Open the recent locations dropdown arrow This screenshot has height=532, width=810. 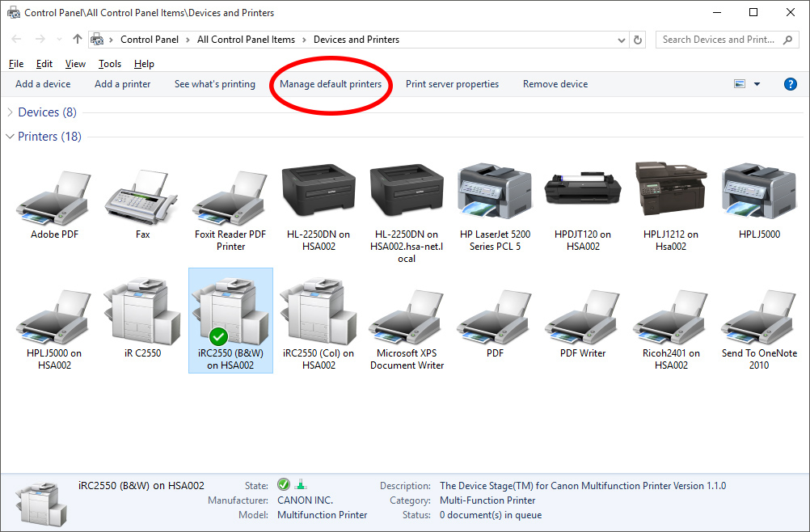pos(59,40)
